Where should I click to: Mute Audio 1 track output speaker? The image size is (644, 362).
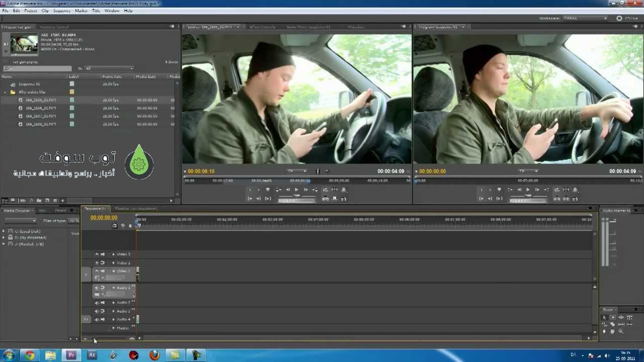(x=97, y=288)
